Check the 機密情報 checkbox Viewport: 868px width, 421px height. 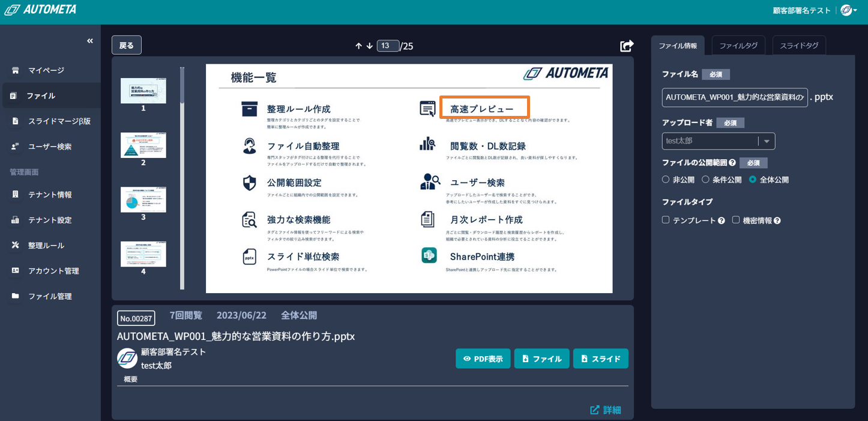point(736,220)
